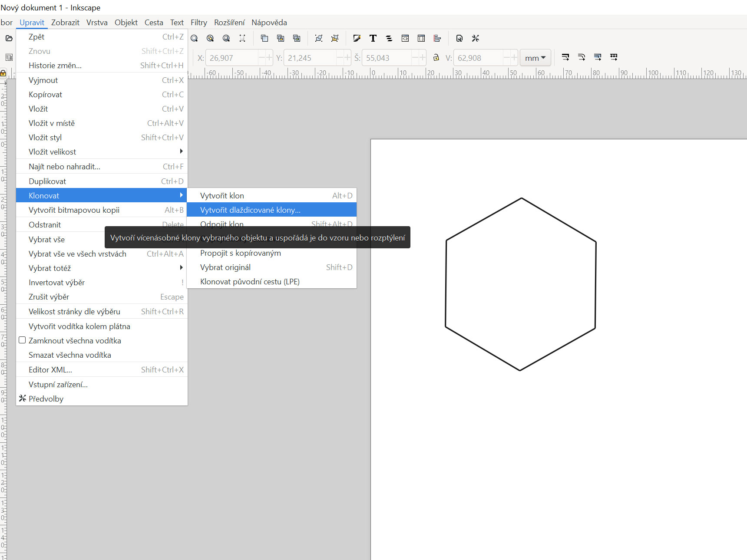This screenshot has width=747, height=560.
Task: Choose Vytvořit dlaždicované klony menu entry
Action: [250, 210]
